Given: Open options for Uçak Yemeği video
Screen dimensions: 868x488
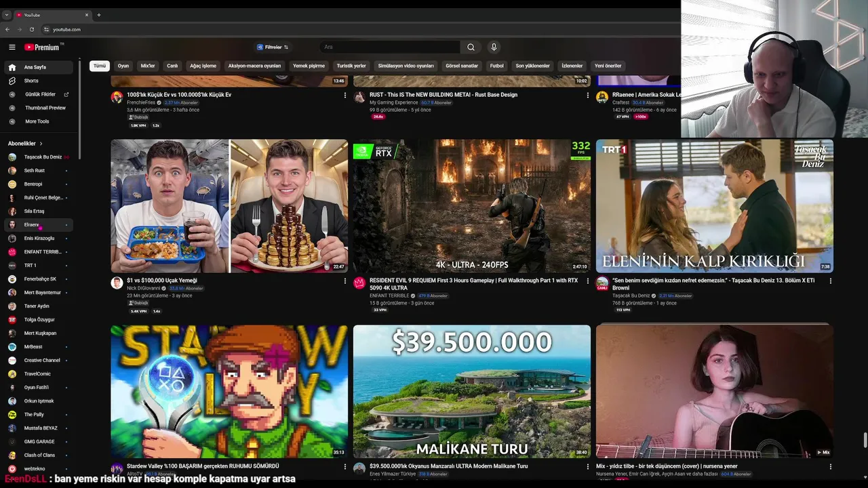Looking at the screenshot, I should click(345, 281).
